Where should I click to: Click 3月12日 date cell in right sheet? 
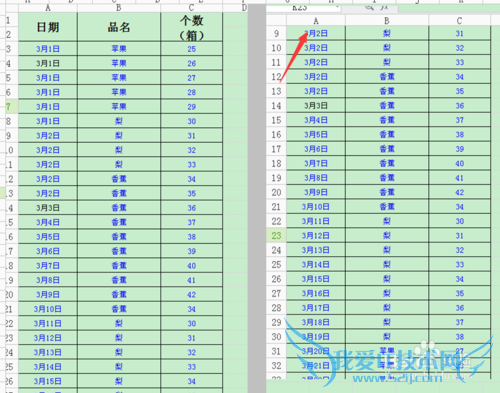coord(316,236)
